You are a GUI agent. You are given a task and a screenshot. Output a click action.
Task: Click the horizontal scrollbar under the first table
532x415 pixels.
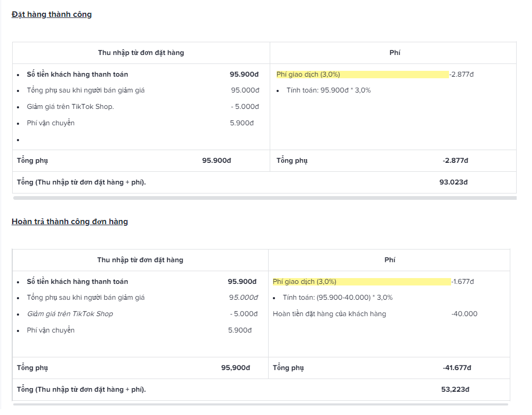click(264, 198)
